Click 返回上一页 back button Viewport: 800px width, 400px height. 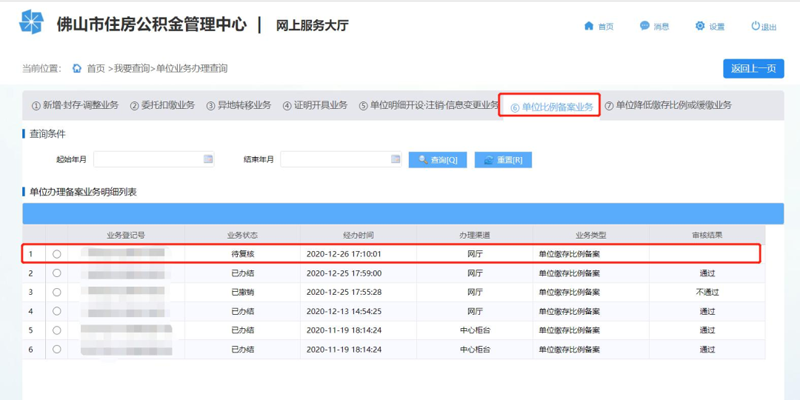click(753, 68)
